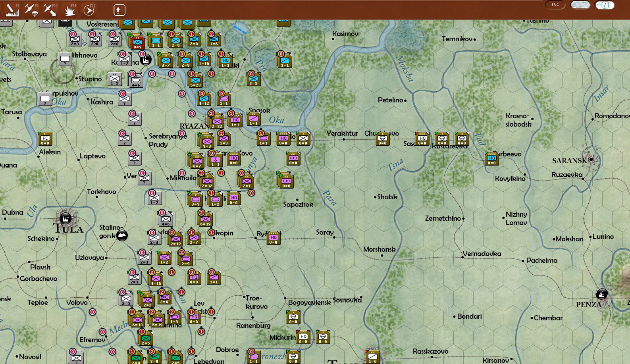This screenshot has height=364, width=630.
Task: Select the pink 6=13 infantry stack
Action: [137, 319]
